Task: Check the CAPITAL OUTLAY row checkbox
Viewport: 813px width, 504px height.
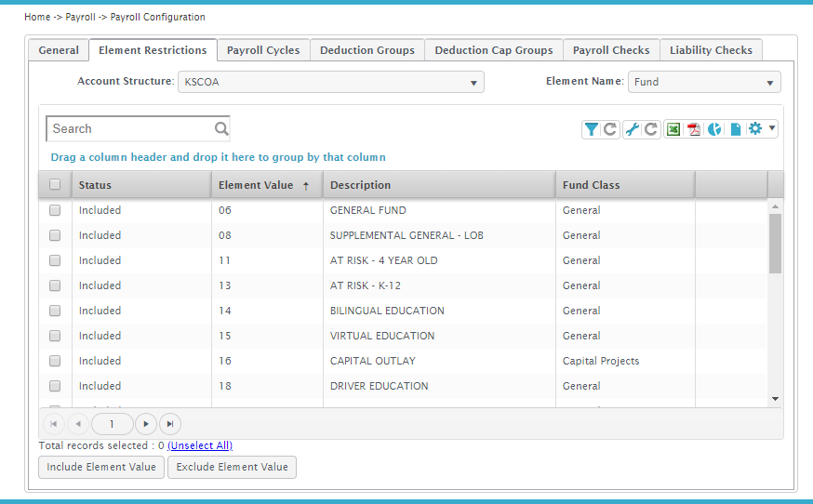Action: (x=55, y=361)
